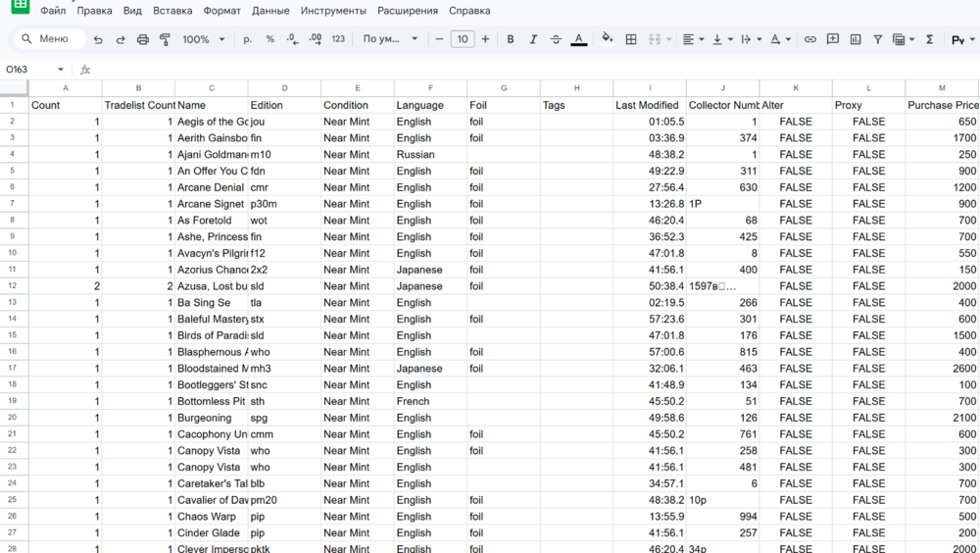Click the redo arrow icon
The height and width of the screenshot is (553, 980).
121,39
